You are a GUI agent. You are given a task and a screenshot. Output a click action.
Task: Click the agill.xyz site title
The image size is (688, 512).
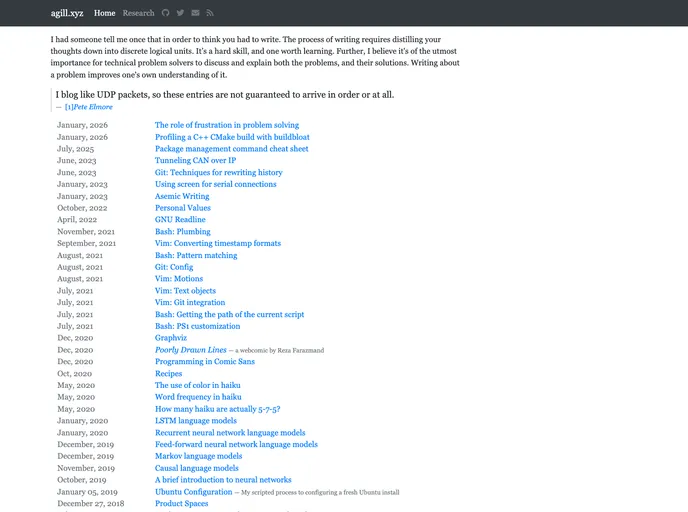tap(69, 13)
